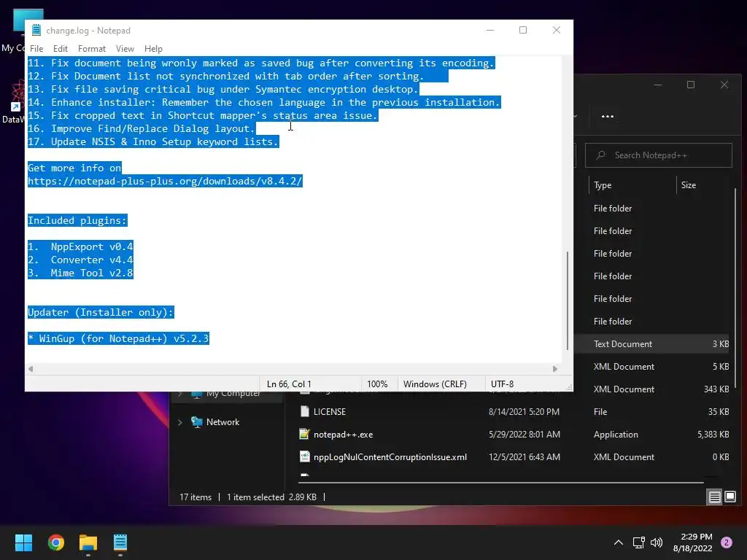Open the notification center badge

coord(727,542)
